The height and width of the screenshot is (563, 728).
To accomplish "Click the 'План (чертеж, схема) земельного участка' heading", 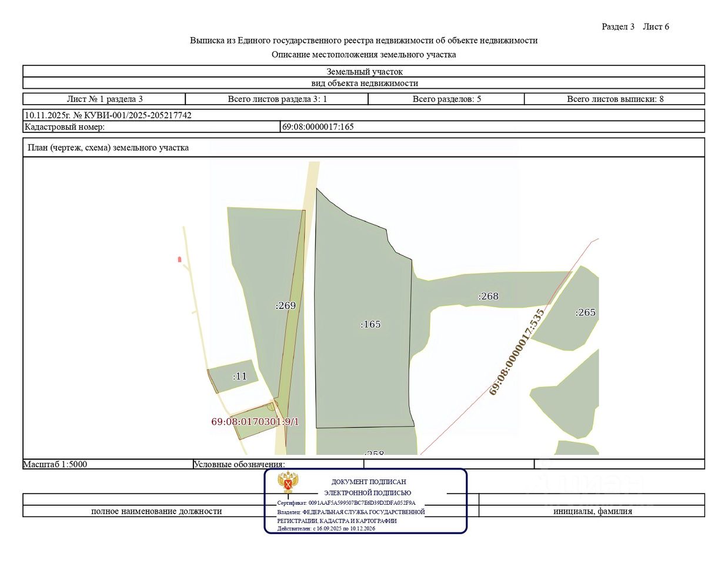I will (x=108, y=148).
